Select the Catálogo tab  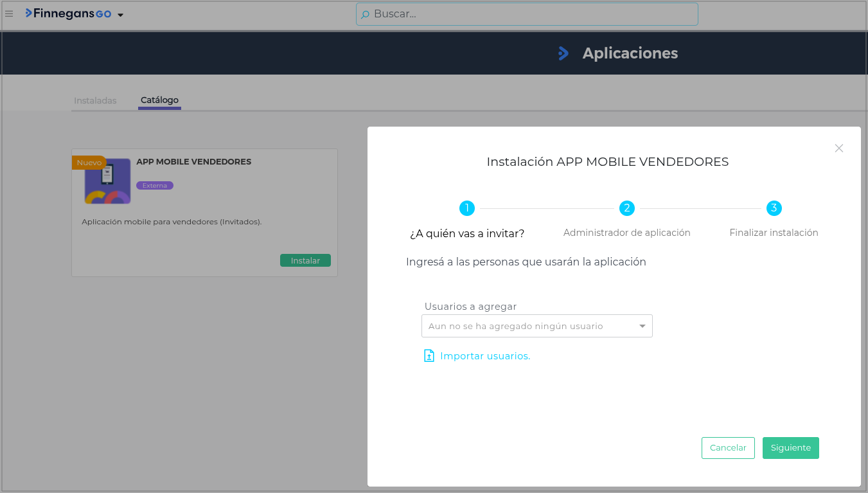[x=159, y=100]
